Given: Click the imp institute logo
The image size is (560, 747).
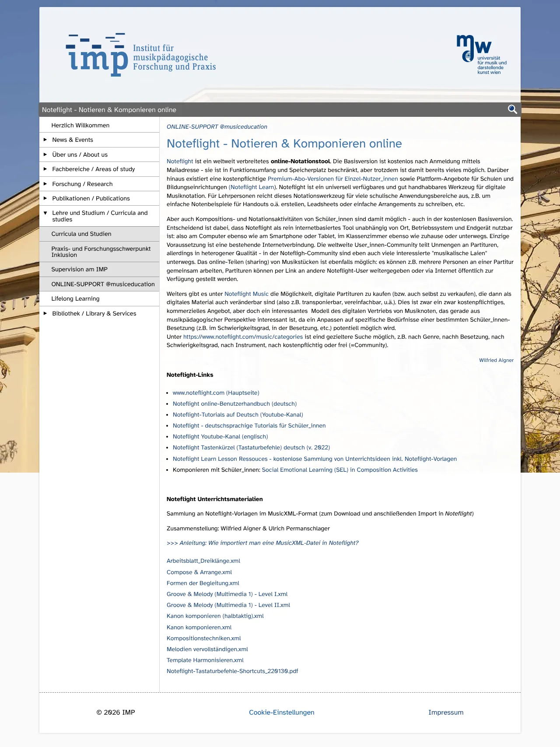Looking at the screenshot, I should (141, 55).
